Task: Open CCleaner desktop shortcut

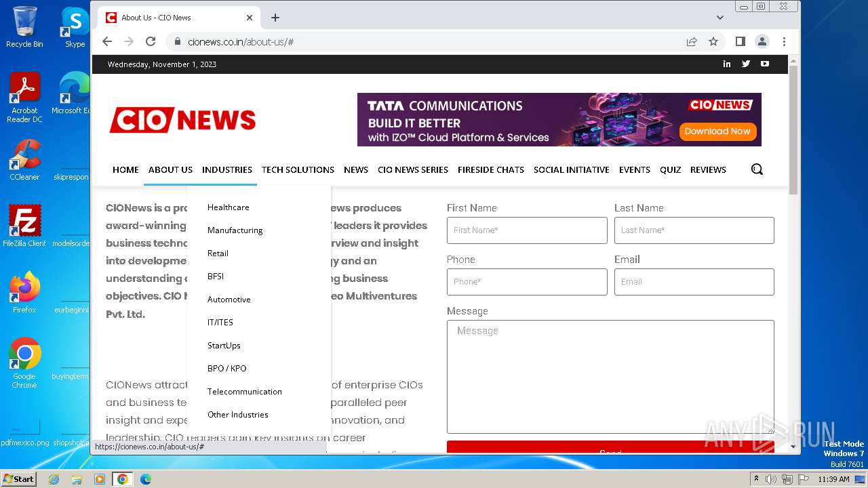Action: click(24, 160)
